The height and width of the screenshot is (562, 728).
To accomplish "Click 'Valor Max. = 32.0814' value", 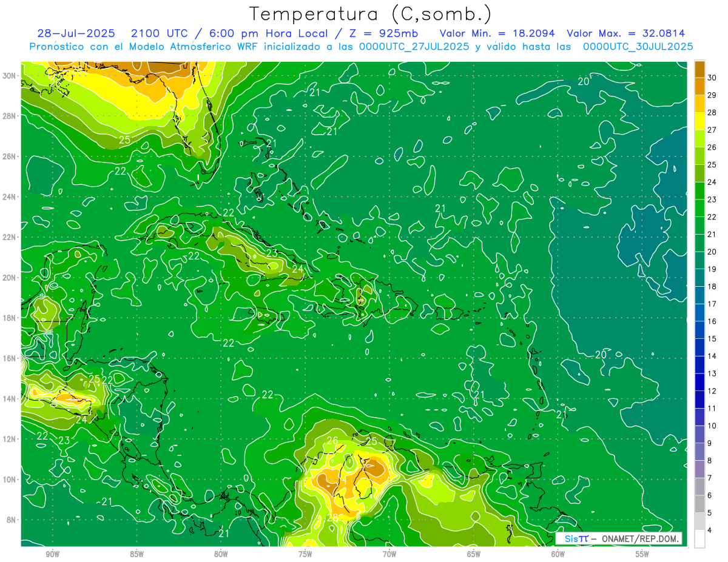I will coord(625,33).
